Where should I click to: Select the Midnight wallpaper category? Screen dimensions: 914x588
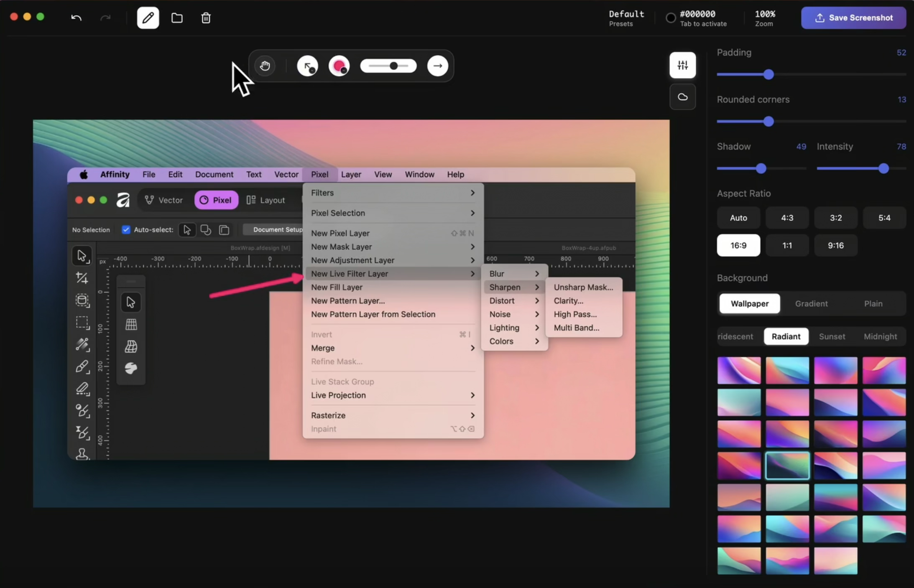click(x=880, y=336)
